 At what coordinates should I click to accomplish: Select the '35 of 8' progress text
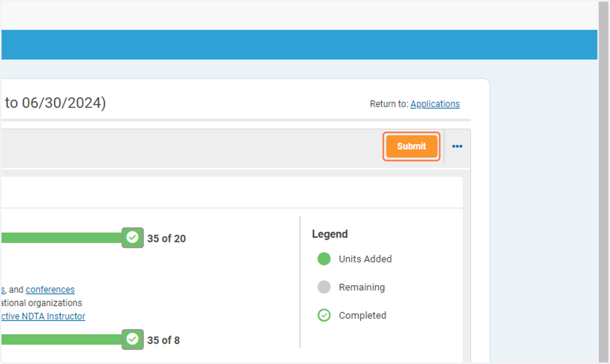tap(164, 340)
